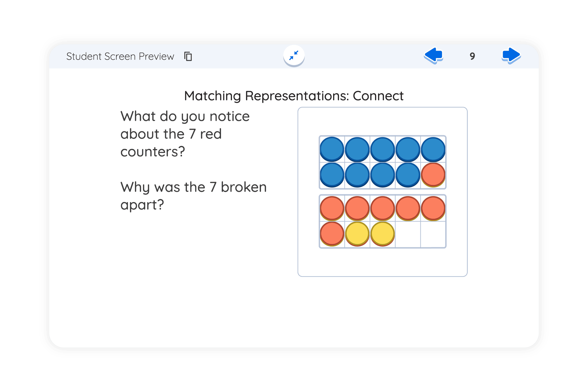Toggle the collapse preview control
Screen dimensions: 588x392
(x=294, y=56)
